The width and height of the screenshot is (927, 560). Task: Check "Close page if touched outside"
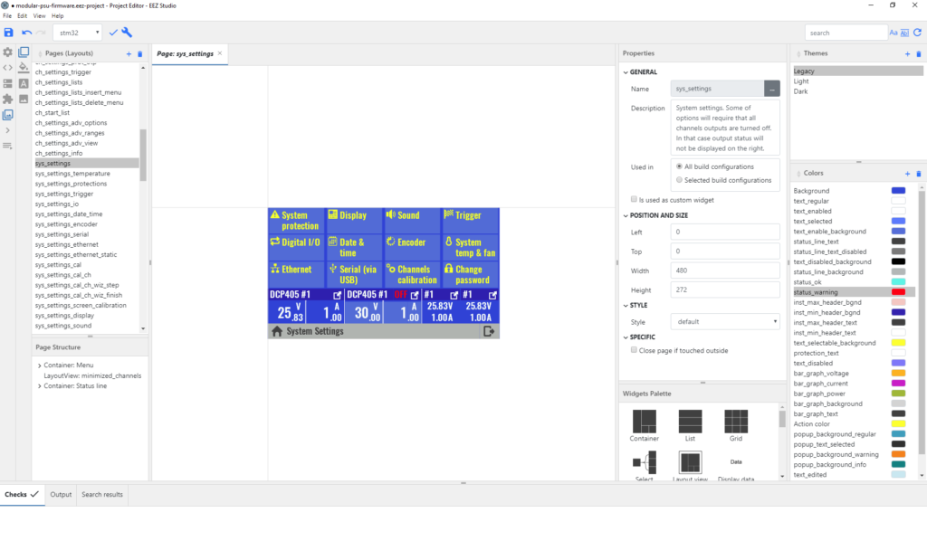[x=634, y=350]
